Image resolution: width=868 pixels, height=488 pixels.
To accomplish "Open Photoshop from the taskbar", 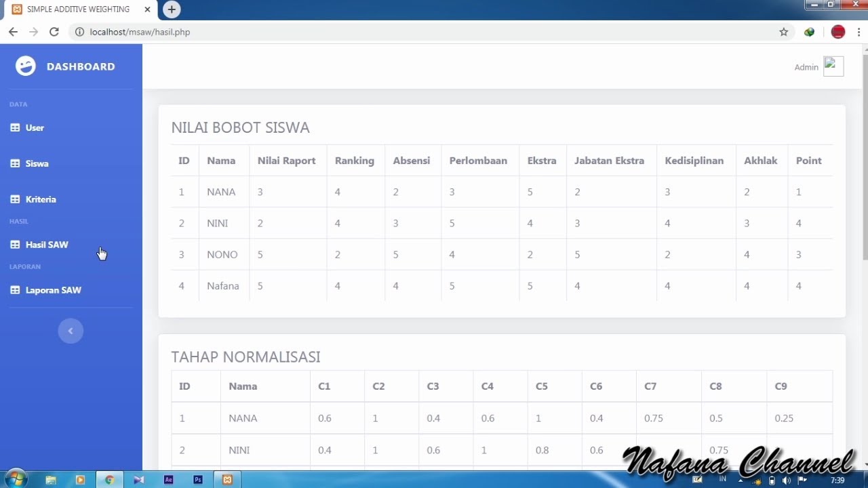I will [198, 480].
